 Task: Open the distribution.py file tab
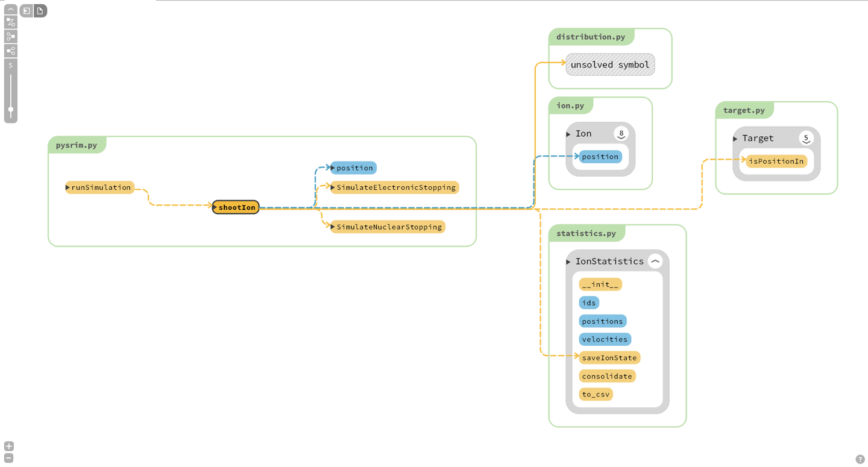(591, 37)
